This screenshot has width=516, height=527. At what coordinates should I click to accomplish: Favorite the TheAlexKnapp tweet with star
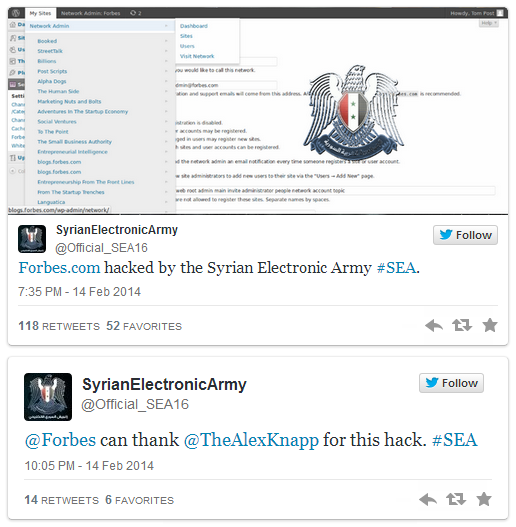click(484, 499)
